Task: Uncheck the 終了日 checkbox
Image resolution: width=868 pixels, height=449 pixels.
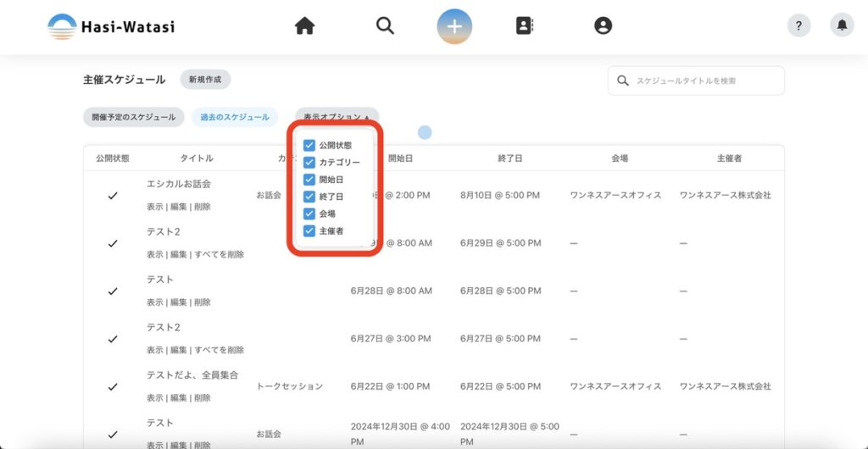Action: pyautogui.click(x=309, y=197)
